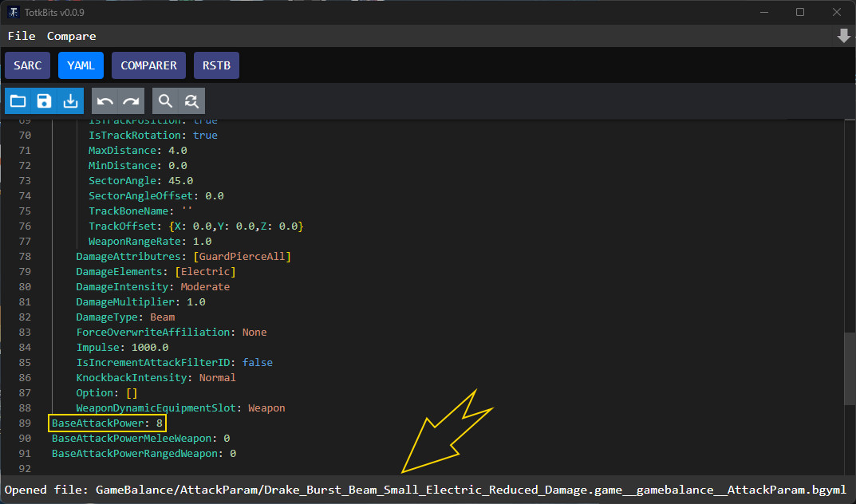Switch to the COMPARER tab

pyautogui.click(x=148, y=65)
